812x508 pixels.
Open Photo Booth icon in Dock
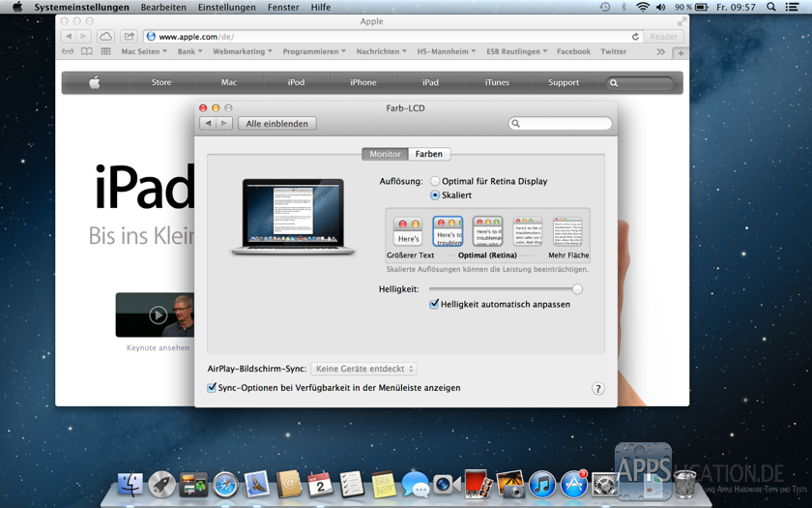point(478,484)
